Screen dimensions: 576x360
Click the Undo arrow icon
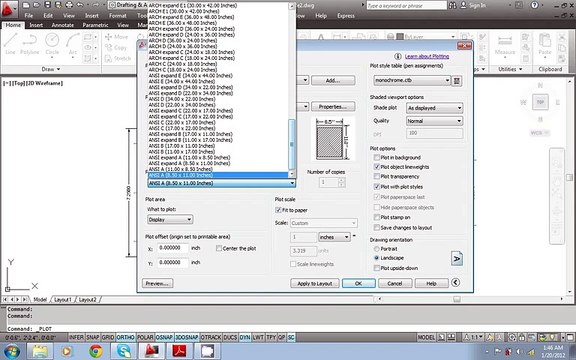pos(80,5)
